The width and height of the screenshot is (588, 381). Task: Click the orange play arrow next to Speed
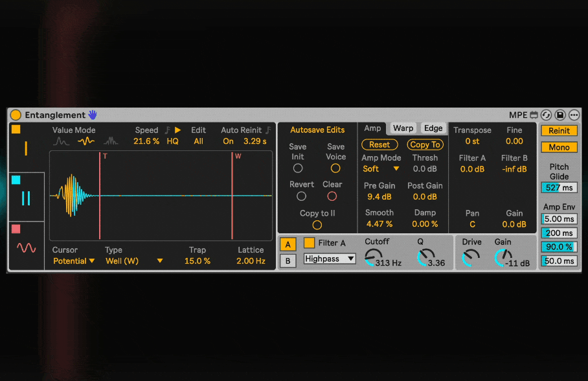pos(177,130)
